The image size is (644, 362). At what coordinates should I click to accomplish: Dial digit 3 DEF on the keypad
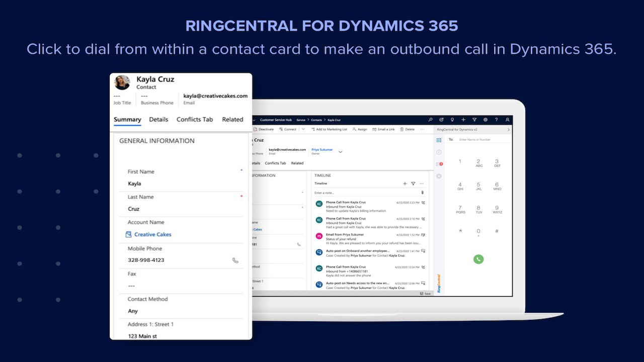coord(497,162)
